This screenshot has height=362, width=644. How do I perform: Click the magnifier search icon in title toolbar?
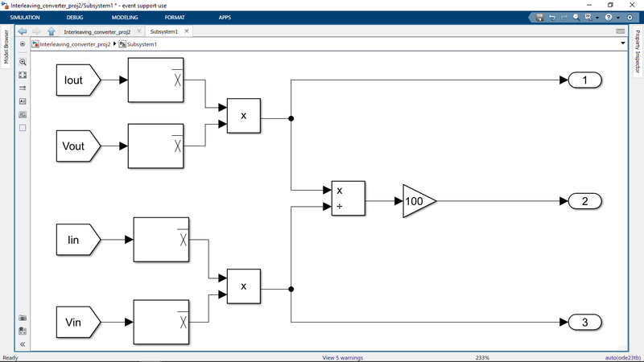click(x=576, y=17)
